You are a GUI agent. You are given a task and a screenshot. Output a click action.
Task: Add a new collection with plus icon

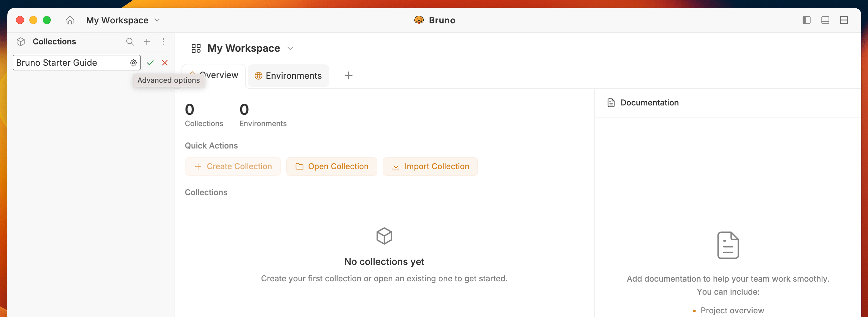click(146, 41)
